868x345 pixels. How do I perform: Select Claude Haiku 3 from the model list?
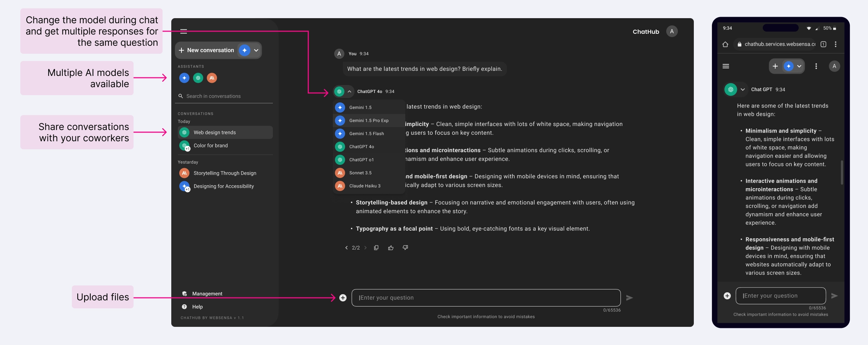[x=369, y=186]
